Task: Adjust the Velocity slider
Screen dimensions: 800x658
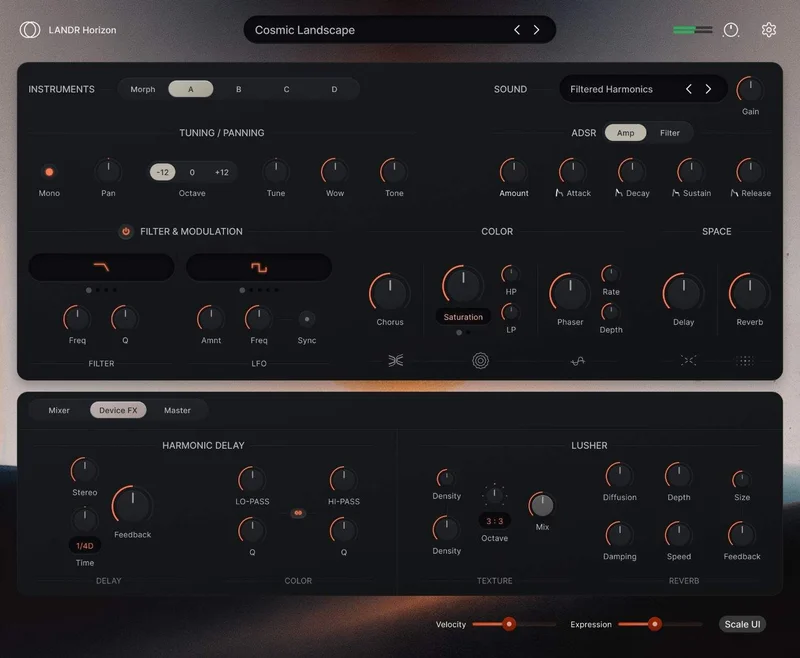Action: pos(514,624)
